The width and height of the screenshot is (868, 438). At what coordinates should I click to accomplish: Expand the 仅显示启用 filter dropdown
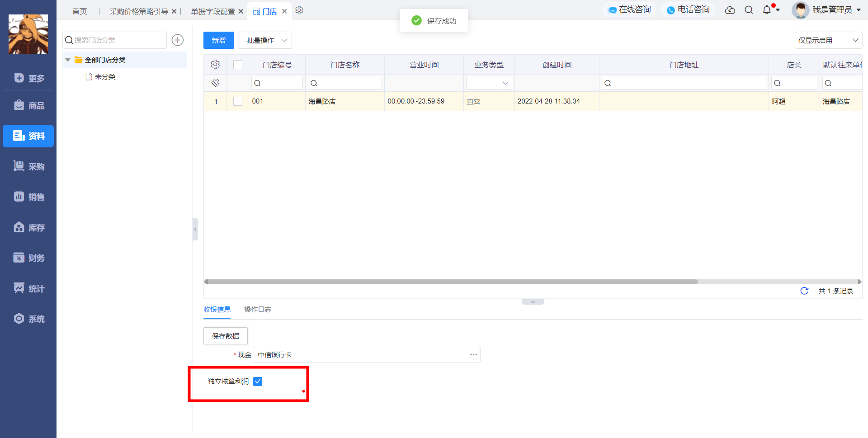828,40
